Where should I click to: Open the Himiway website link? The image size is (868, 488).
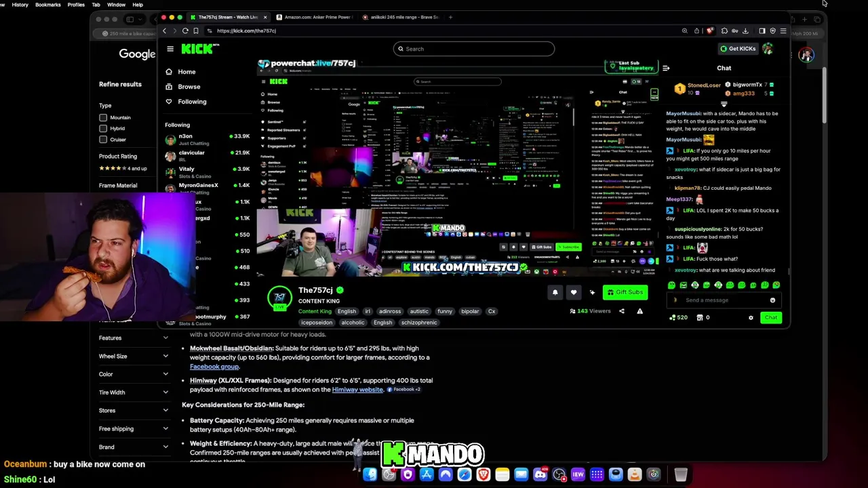pos(357,390)
